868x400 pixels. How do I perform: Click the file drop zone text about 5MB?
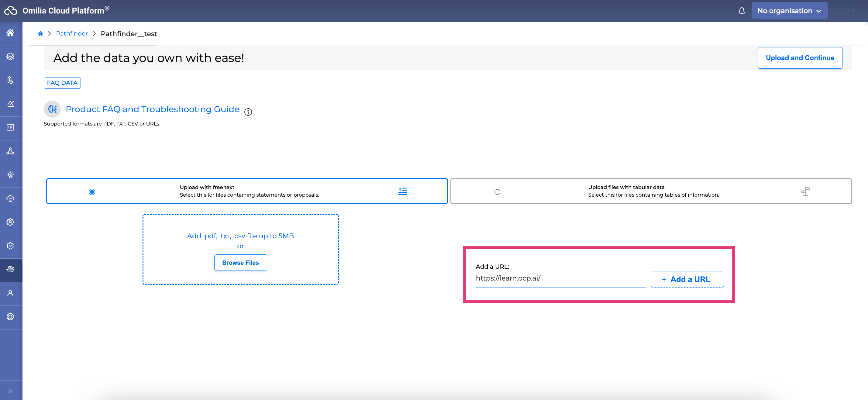click(240, 236)
